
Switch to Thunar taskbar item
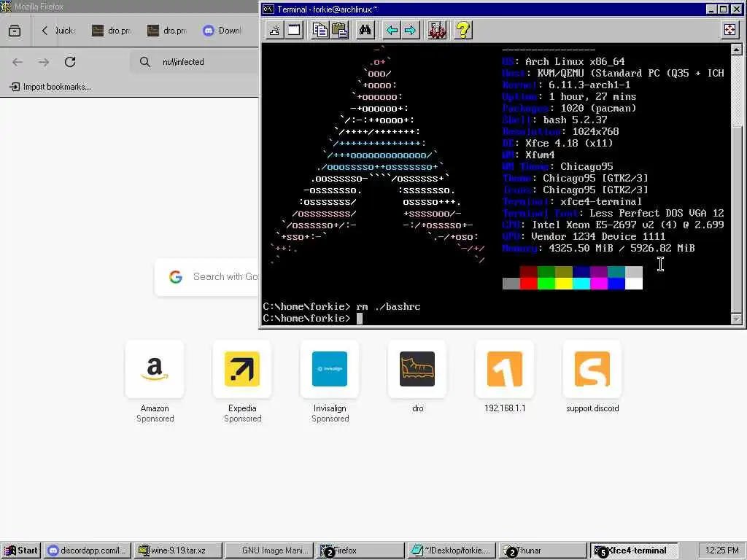[542, 551]
